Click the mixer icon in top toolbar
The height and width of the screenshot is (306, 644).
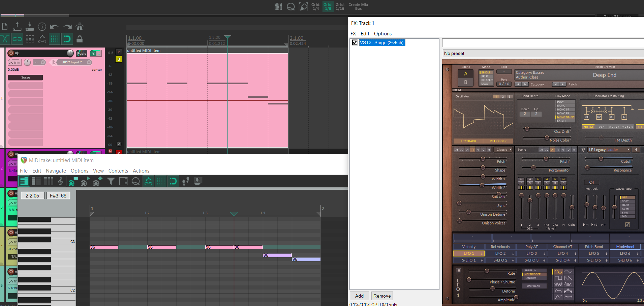pos(278,6)
